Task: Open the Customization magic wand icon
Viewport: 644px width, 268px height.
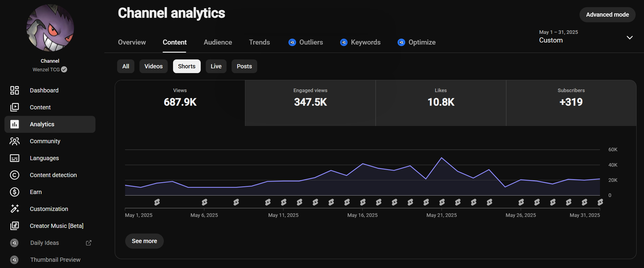Action: coord(15,209)
